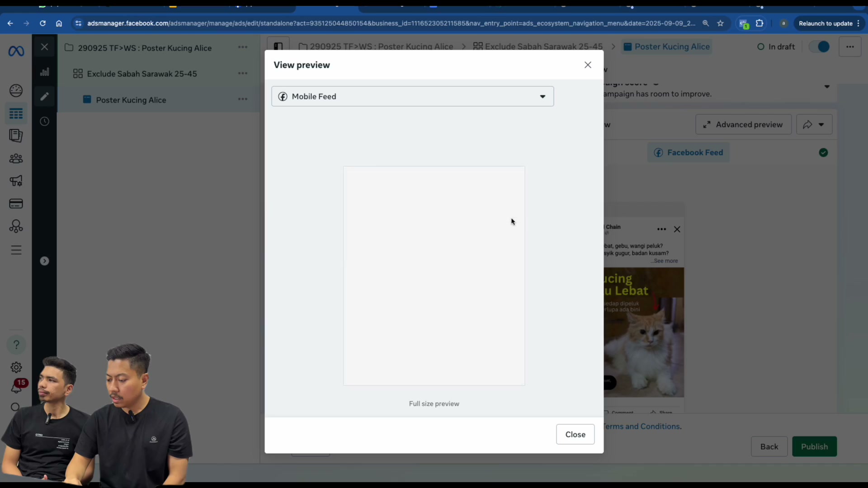This screenshot has width=868, height=488.
Task: Toggle the ad on/off switch beside In draft
Action: (820, 47)
